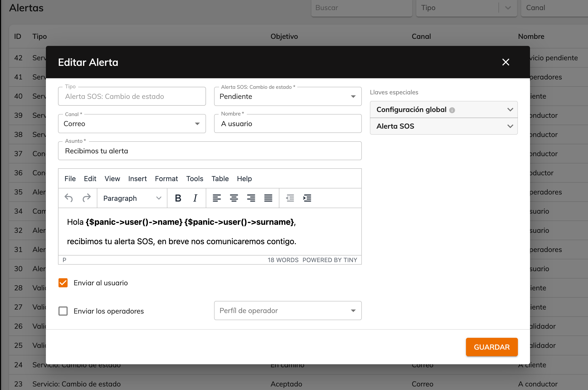Click the Asunto field Recibimos tu alerta

click(210, 151)
